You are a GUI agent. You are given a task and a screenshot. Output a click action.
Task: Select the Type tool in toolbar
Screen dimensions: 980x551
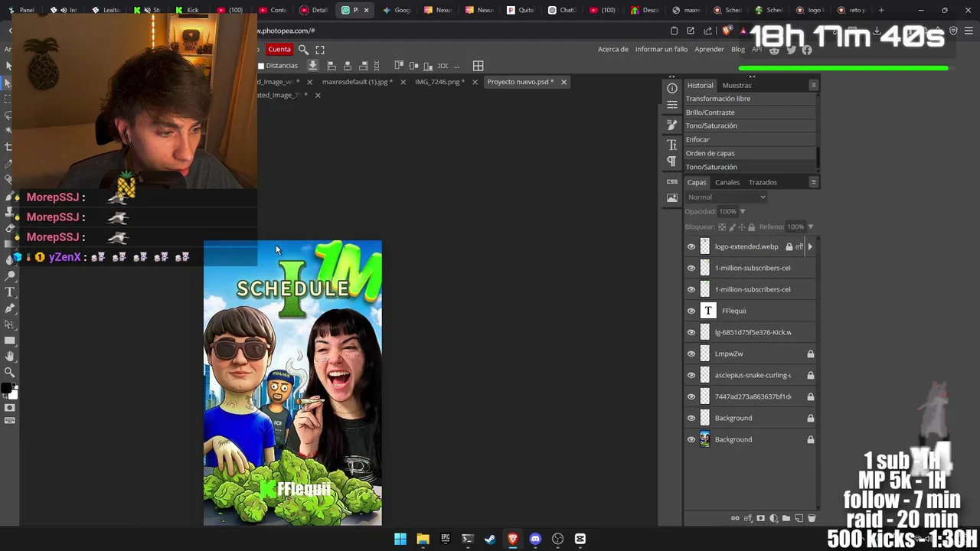10,292
